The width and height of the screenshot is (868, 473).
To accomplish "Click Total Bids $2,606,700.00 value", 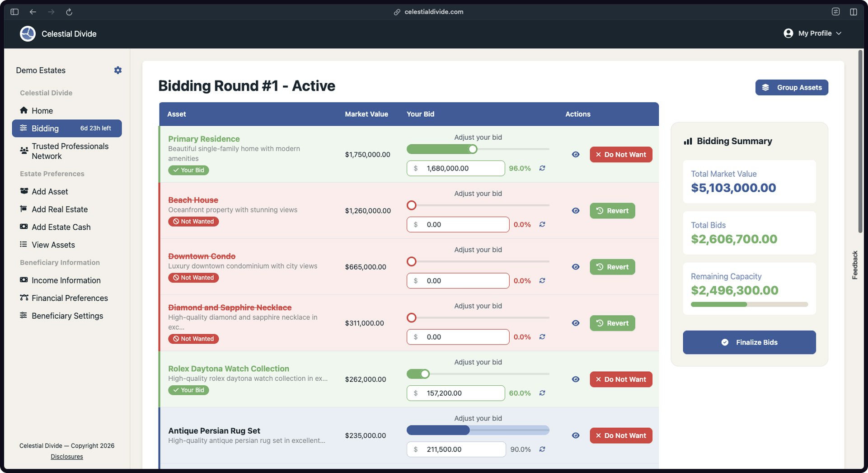I will pos(734,239).
